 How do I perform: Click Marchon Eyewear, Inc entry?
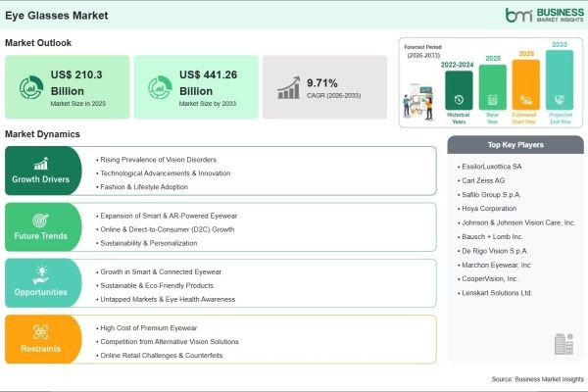click(x=496, y=265)
